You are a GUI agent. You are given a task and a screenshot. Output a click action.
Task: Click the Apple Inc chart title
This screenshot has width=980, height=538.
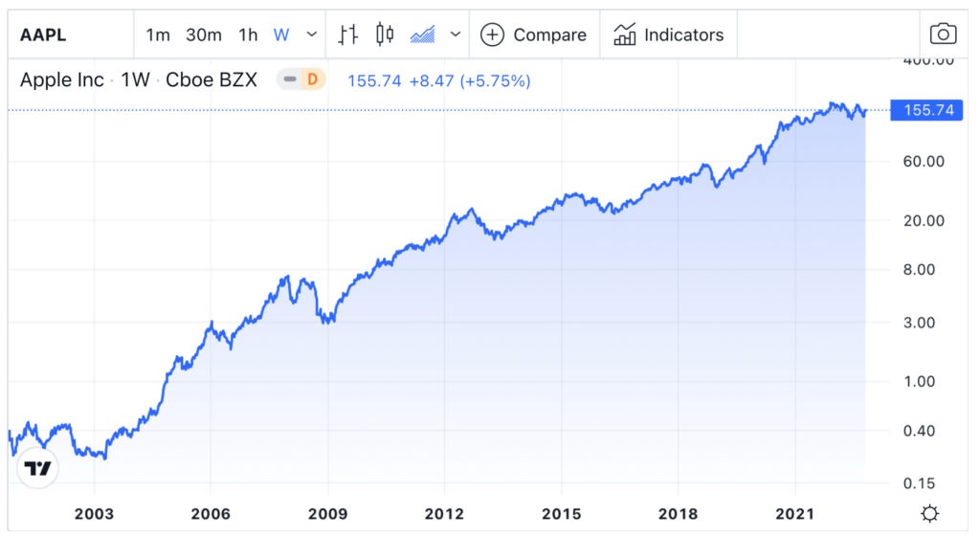(61, 80)
